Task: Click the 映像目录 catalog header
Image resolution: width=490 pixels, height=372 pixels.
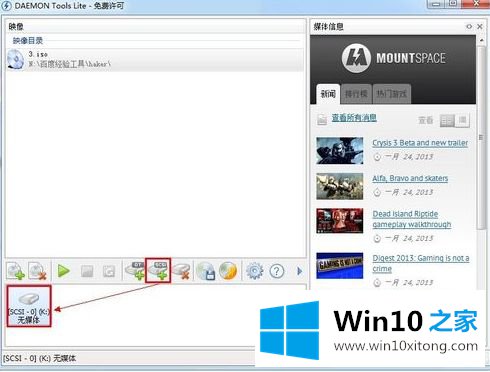Action: (x=28, y=41)
